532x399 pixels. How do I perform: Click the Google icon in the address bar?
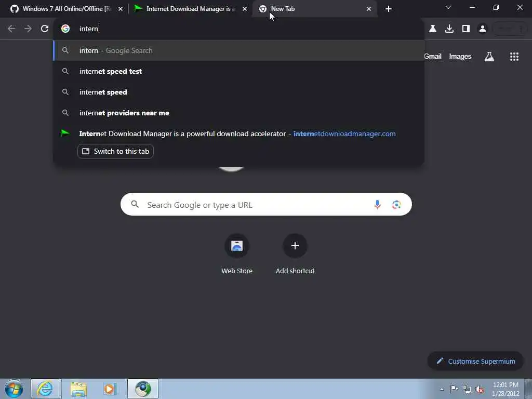pos(65,29)
